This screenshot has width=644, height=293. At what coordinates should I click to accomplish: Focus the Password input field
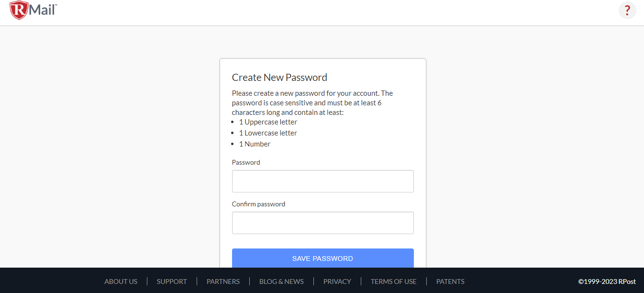[x=322, y=181]
